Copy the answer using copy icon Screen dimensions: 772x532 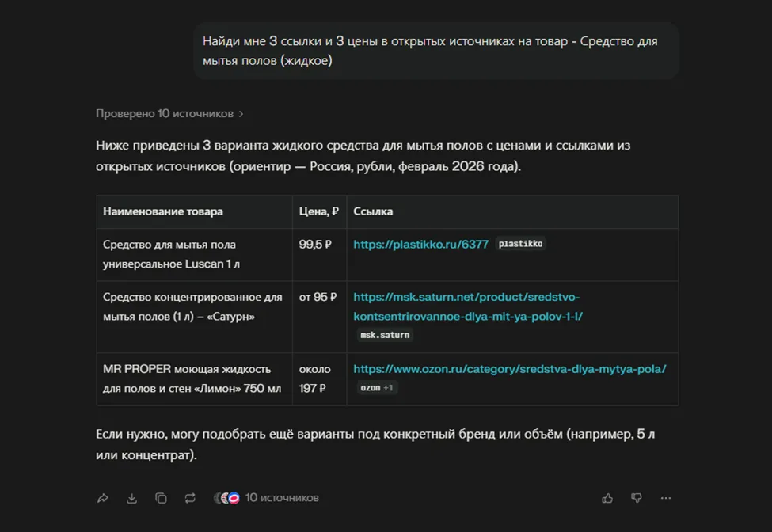pyautogui.click(x=161, y=498)
